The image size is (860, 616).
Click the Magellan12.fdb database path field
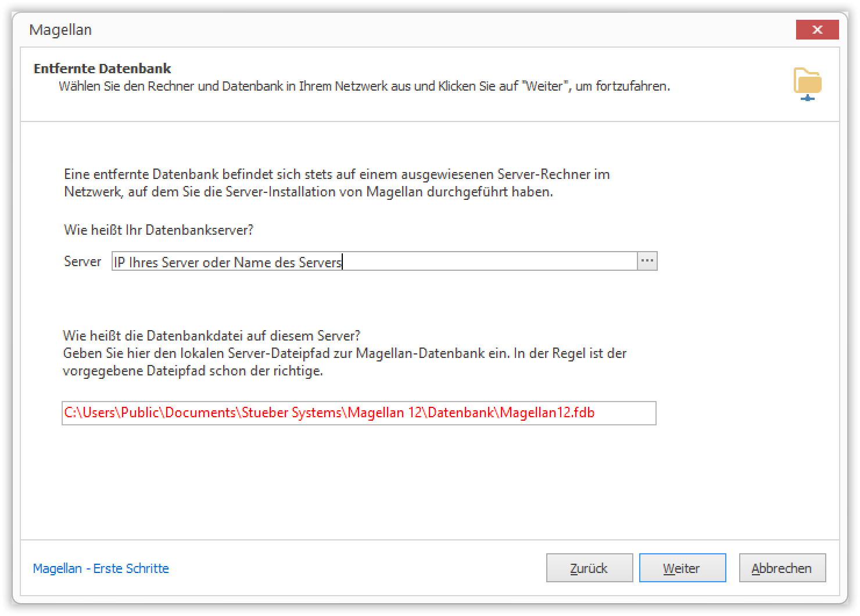[x=359, y=413]
